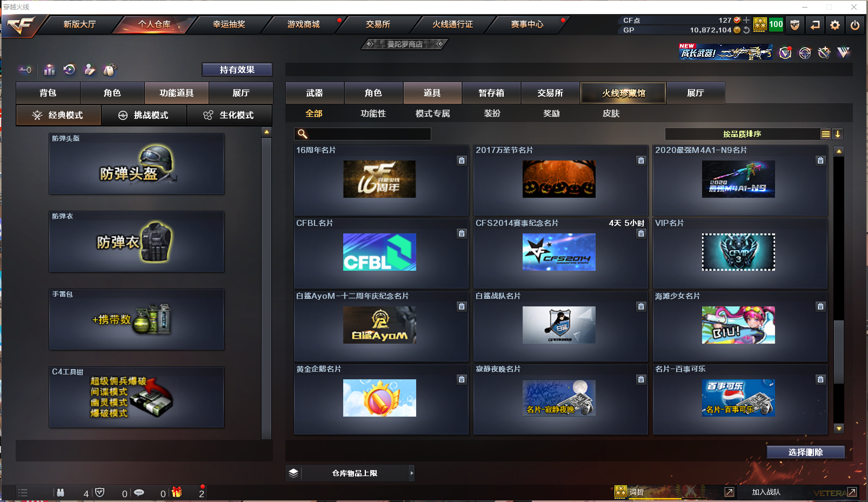Viewport: 868px width, 502px height.
Task: Click the playback history icon
Action: pos(69,70)
